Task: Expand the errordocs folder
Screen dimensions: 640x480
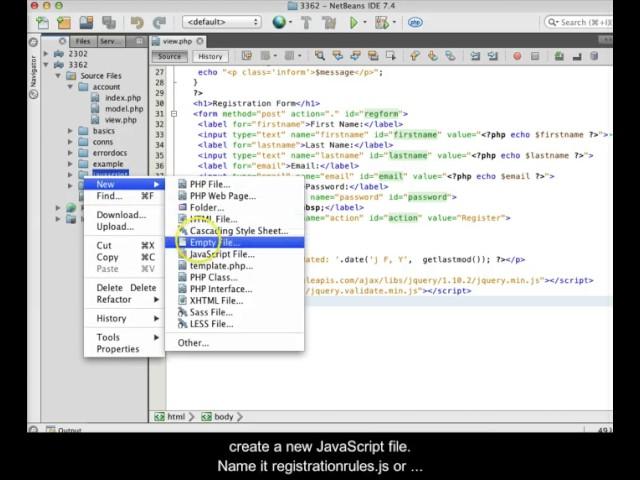Action: [70, 153]
